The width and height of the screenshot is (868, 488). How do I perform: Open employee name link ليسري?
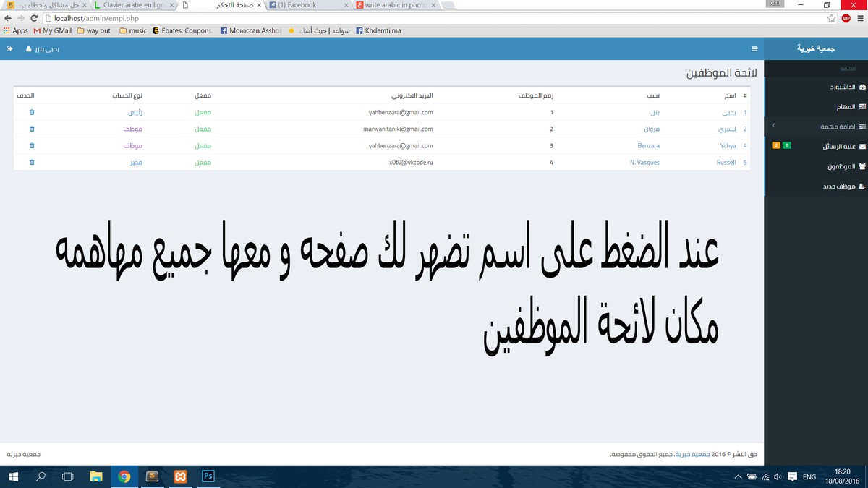(726, 129)
